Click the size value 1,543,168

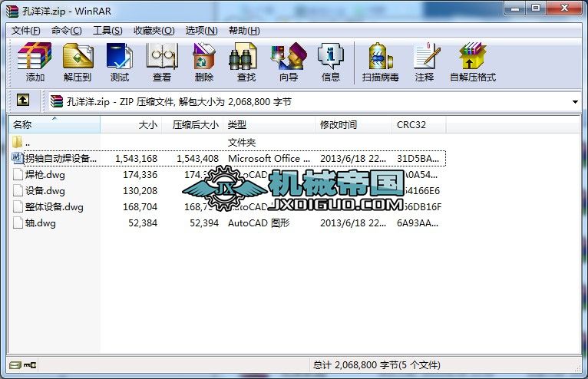(x=136, y=158)
